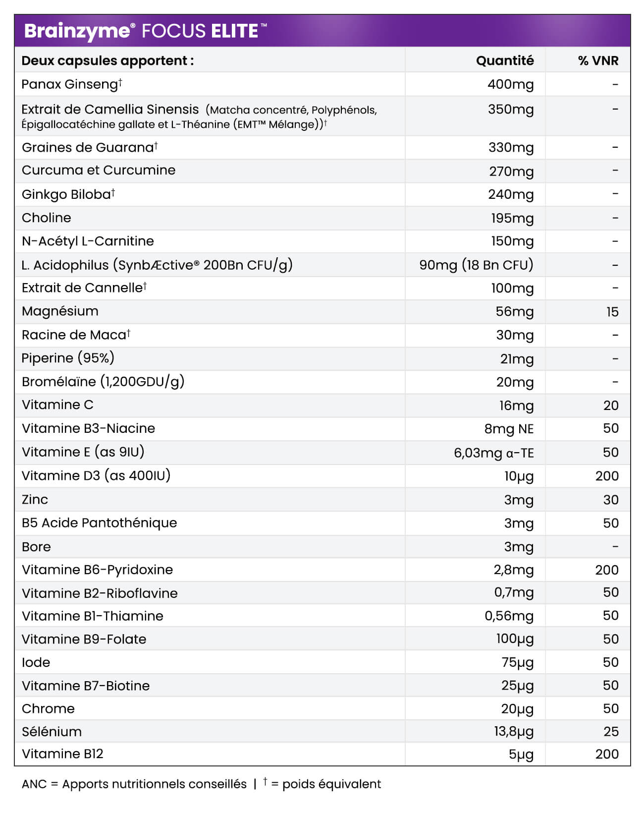The width and height of the screenshot is (644, 818).
Task: Select the L. Acidophilus ingredient label
Action: point(157,265)
